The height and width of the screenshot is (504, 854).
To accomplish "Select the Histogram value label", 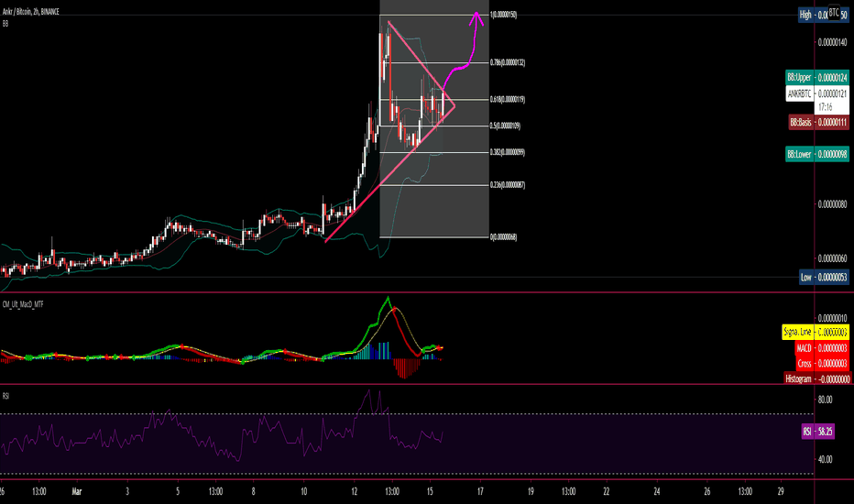I will click(x=818, y=378).
